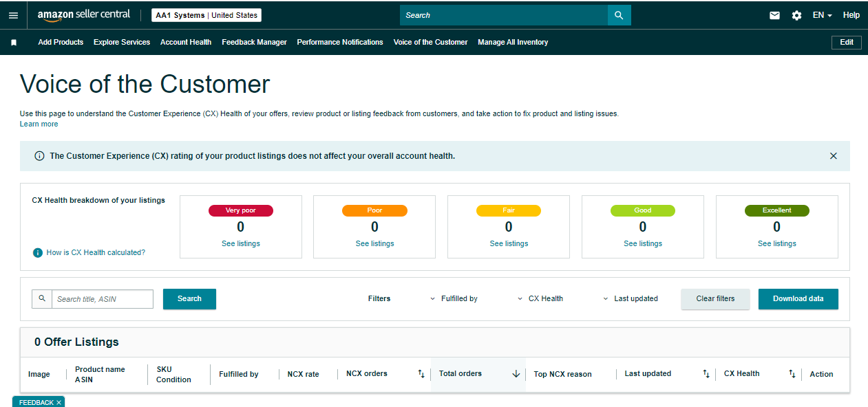This screenshot has width=868, height=407.
Task: Click Clear filters button
Action: [715, 299]
